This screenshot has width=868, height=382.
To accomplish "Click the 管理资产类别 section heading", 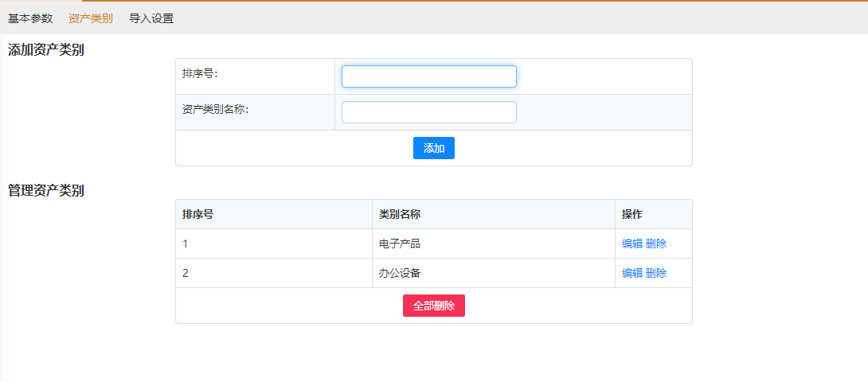I will pos(46,190).
